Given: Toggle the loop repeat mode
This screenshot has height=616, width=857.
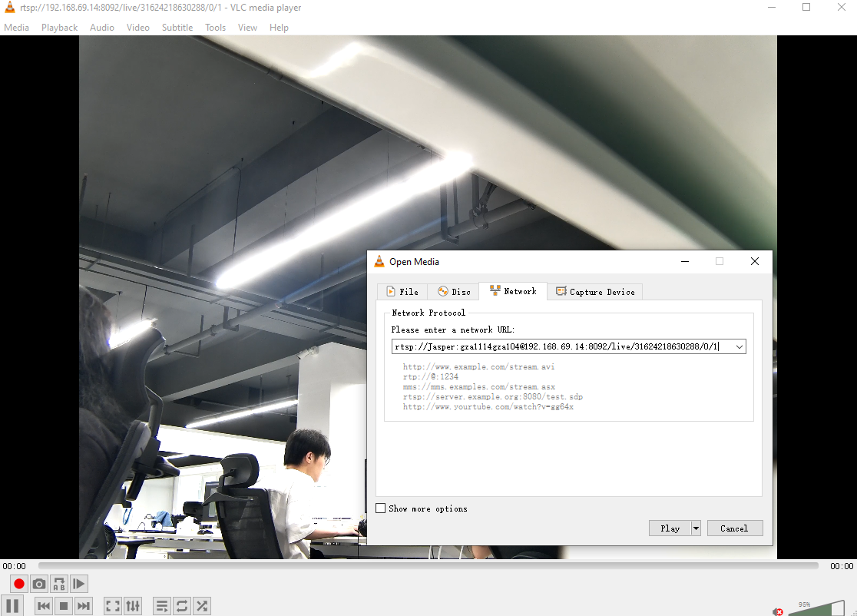Looking at the screenshot, I should coord(182,605).
